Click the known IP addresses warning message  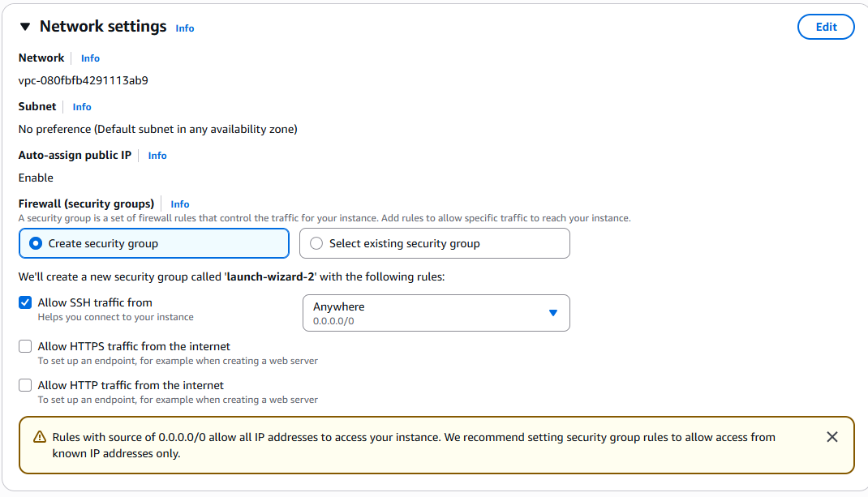pos(414,445)
